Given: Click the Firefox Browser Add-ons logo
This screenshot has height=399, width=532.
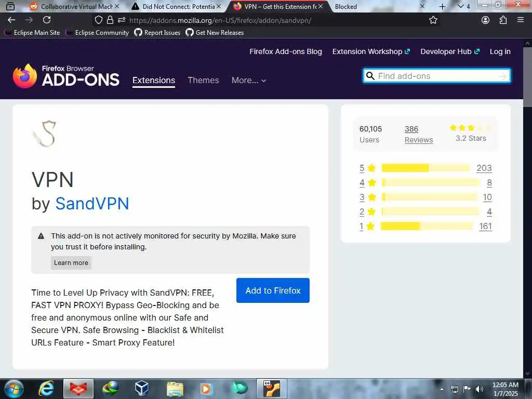Looking at the screenshot, I should [x=66, y=76].
